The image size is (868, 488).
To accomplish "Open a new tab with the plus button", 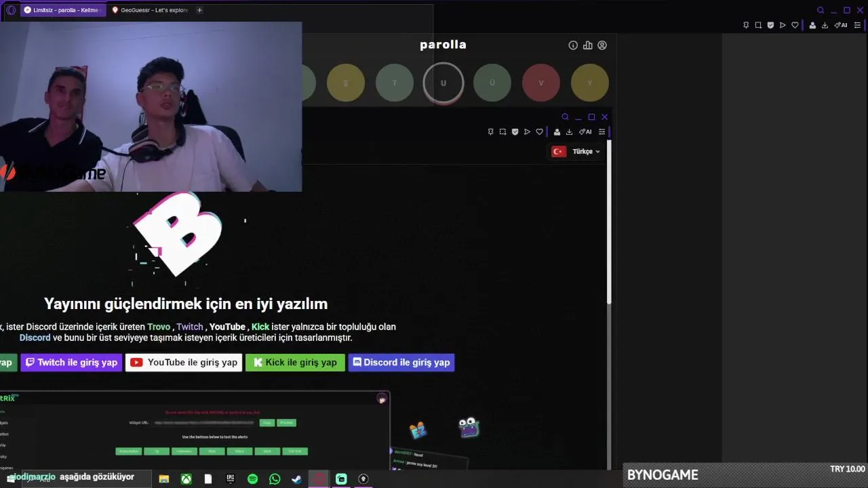I will pyautogui.click(x=199, y=10).
